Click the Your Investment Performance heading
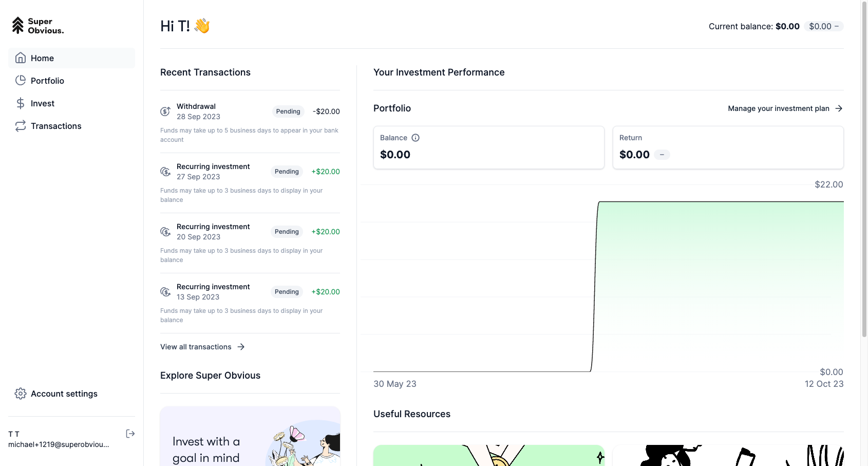The width and height of the screenshot is (868, 466). 439,72
